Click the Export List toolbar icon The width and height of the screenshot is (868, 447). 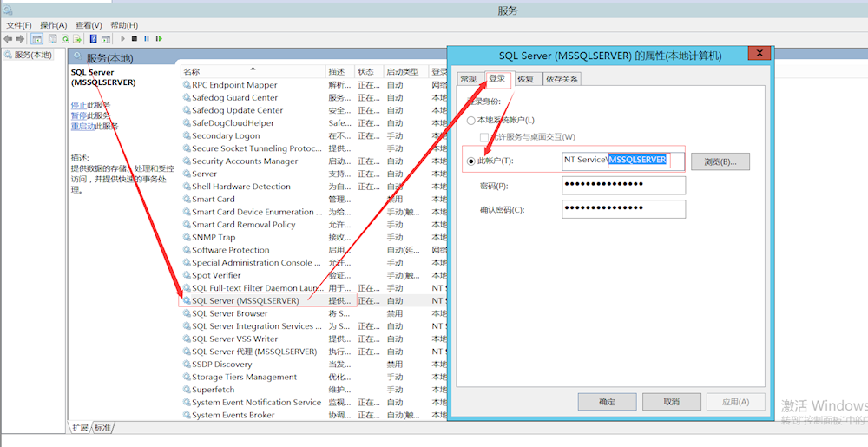(78, 39)
